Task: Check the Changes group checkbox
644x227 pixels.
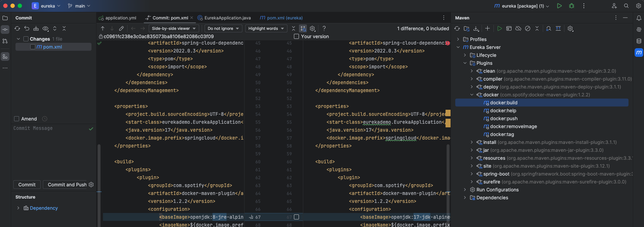Action: 26,39
